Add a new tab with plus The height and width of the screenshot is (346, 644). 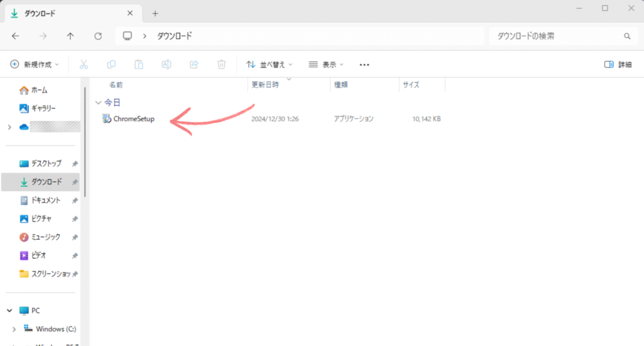point(155,14)
